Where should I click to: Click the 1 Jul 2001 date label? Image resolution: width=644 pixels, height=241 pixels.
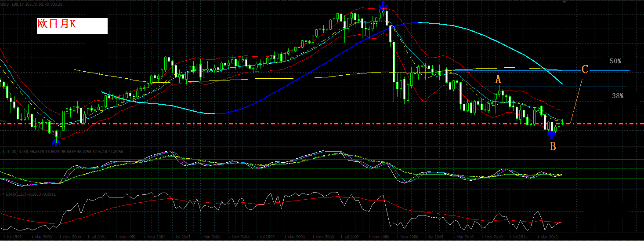coord(96,237)
